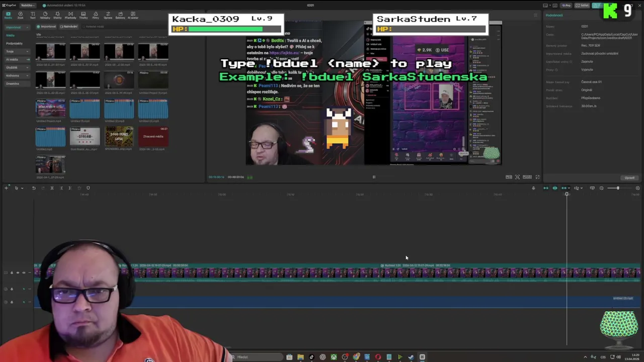
Task: Click the timeline zoom-in plus icon
Action: tap(637, 188)
